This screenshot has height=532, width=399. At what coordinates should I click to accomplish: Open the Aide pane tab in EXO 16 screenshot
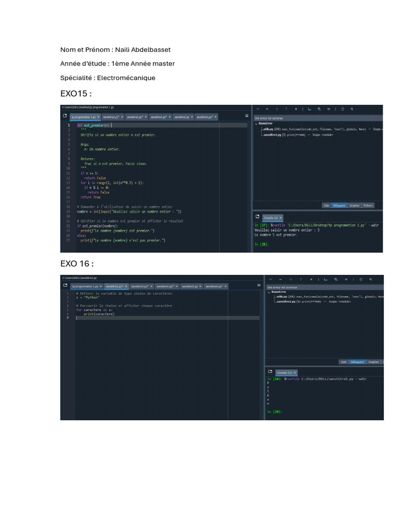pos(344,362)
